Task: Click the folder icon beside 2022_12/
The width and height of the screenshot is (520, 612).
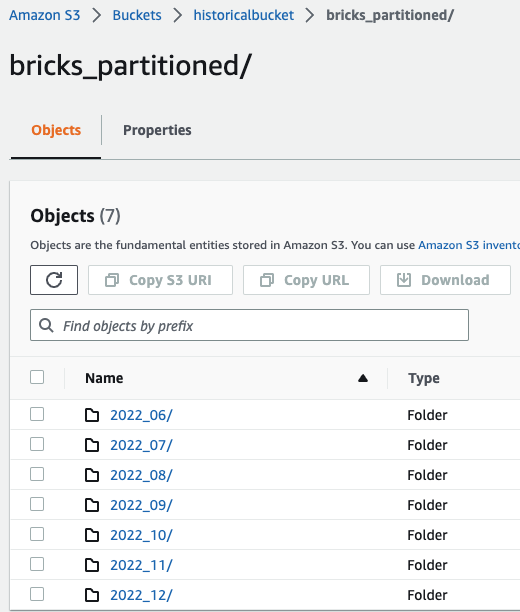Action: [92, 595]
